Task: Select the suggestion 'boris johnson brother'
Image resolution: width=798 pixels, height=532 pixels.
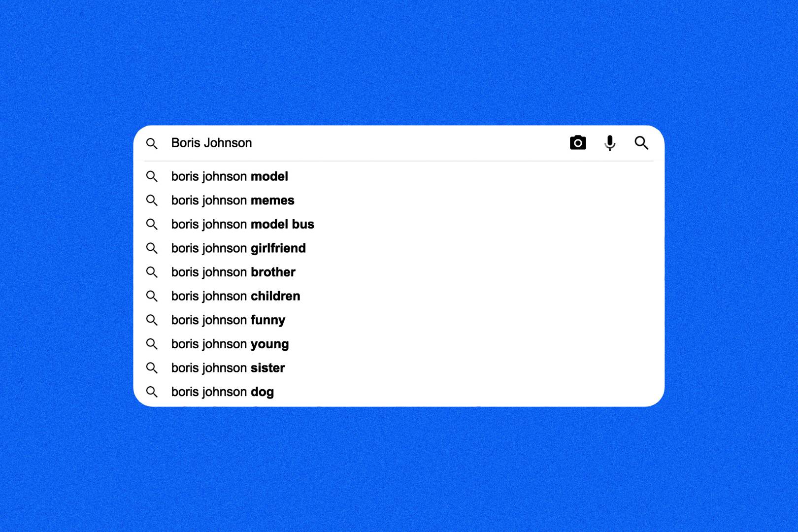Action: [233, 272]
